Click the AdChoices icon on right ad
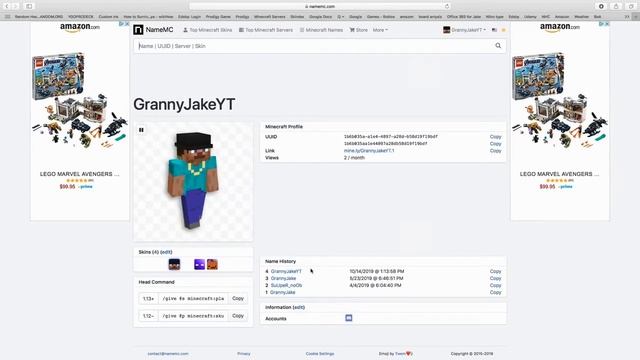 (601, 24)
